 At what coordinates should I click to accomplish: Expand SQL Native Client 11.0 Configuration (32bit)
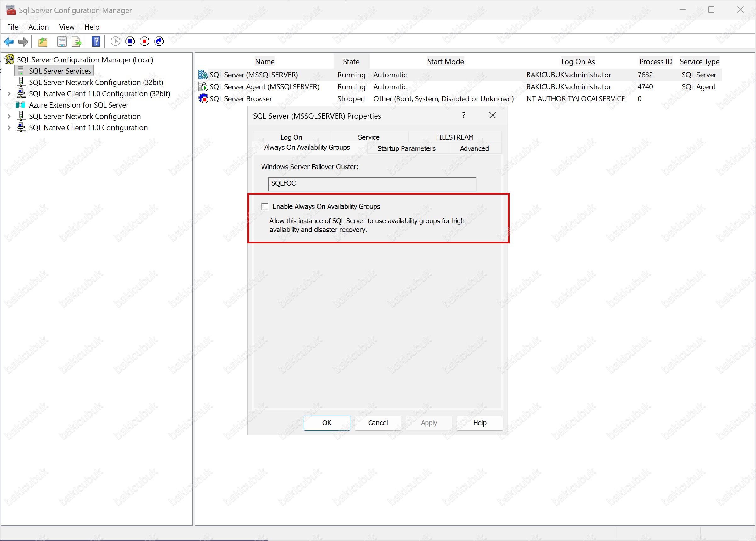tap(9, 94)
